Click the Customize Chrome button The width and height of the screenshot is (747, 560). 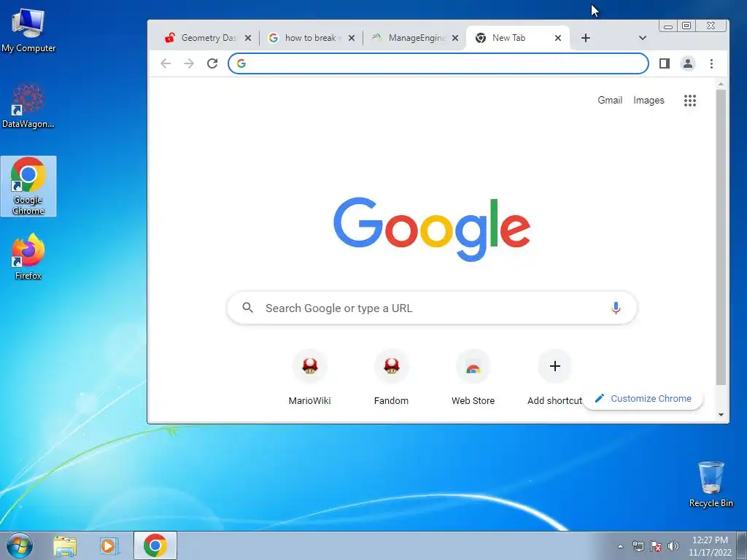(643, 399)
